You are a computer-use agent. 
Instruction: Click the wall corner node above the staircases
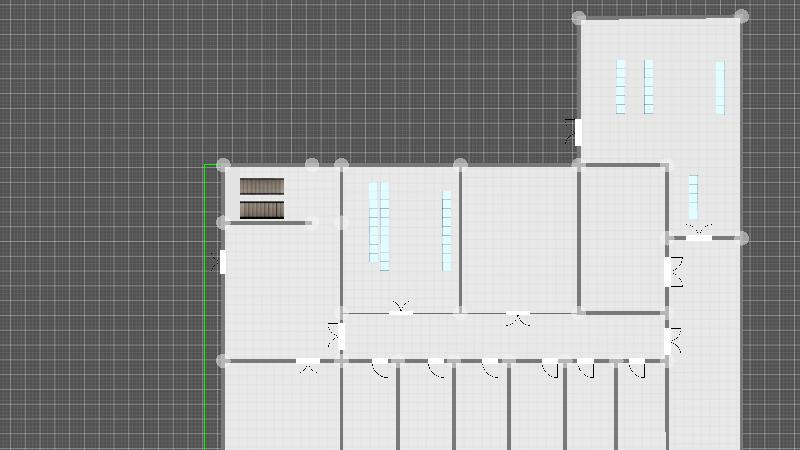[x=223, y=165]
